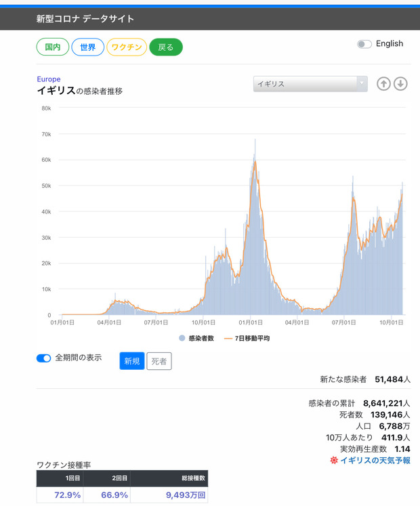The width and height of the screenshot is (420, 506).
Task: Click the 8,641,221人 cumulative infections value
Action: (387, 403)
